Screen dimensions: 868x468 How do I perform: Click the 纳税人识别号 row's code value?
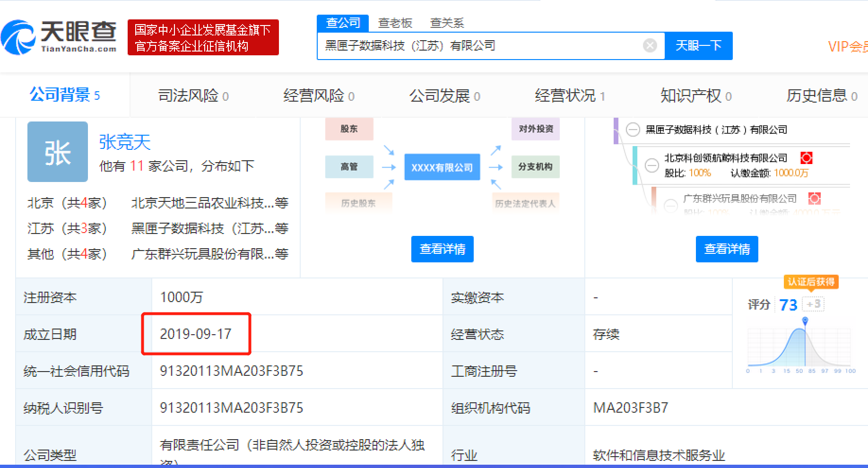(231, 408)
